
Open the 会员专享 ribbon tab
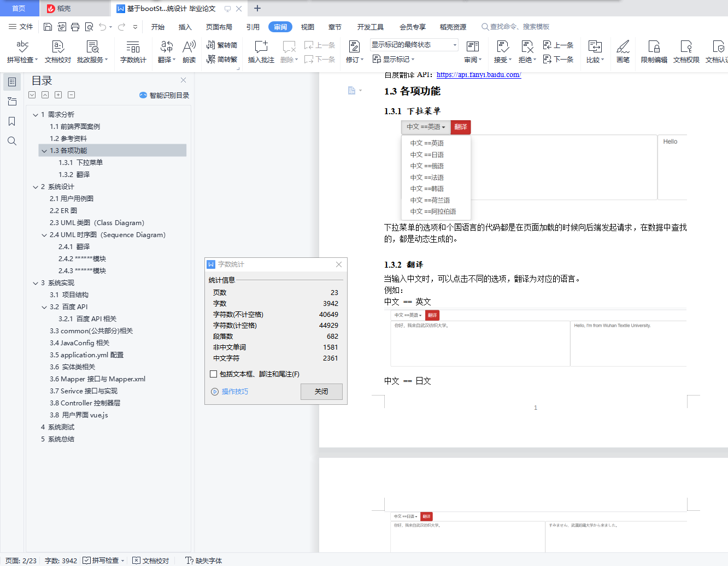pyautogui.click(x=413, y=27)
